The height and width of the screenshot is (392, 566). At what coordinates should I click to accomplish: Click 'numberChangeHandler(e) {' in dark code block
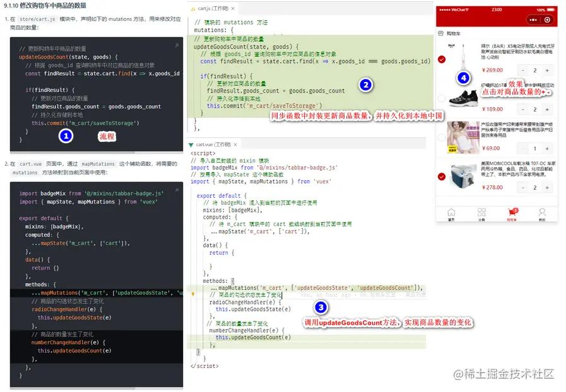[x=68, y=343]
